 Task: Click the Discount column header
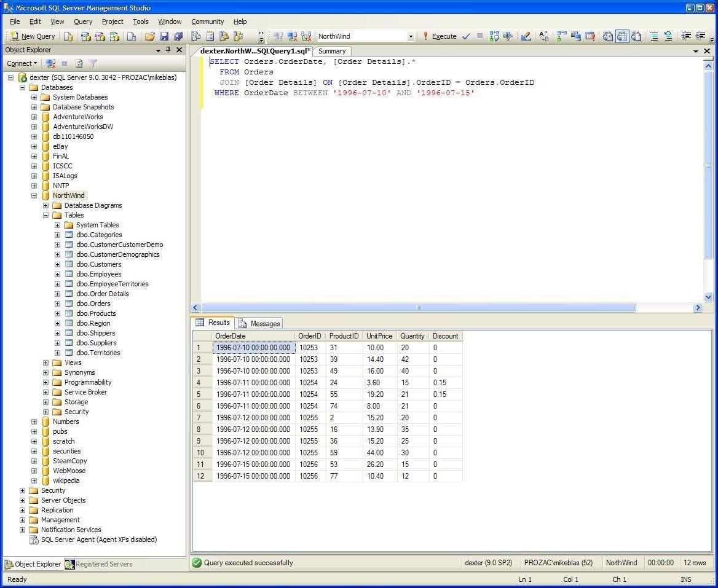(x=446, y=336)
